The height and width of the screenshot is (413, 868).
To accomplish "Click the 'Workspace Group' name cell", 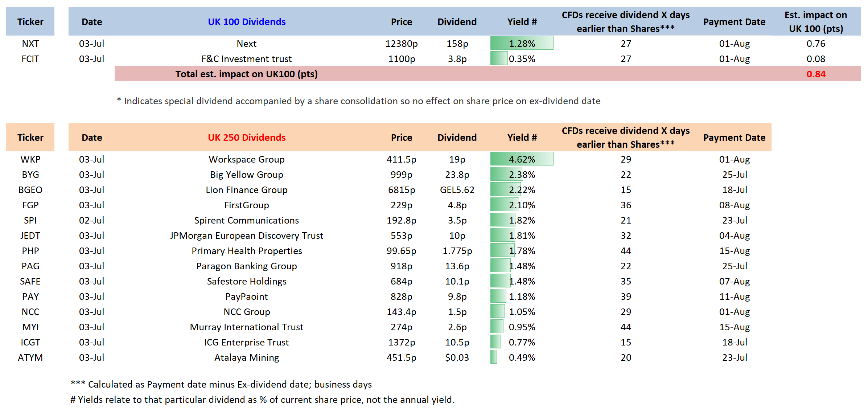I will (247, 159).
